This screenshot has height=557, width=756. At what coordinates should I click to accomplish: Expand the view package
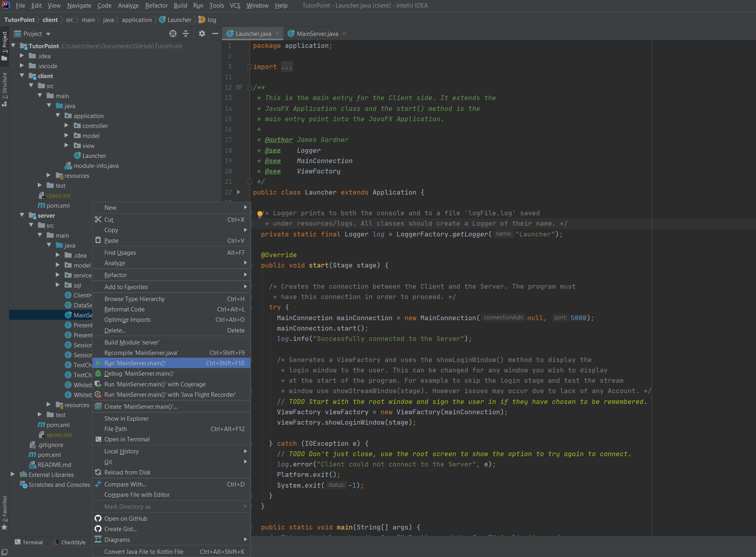(67, 146)
